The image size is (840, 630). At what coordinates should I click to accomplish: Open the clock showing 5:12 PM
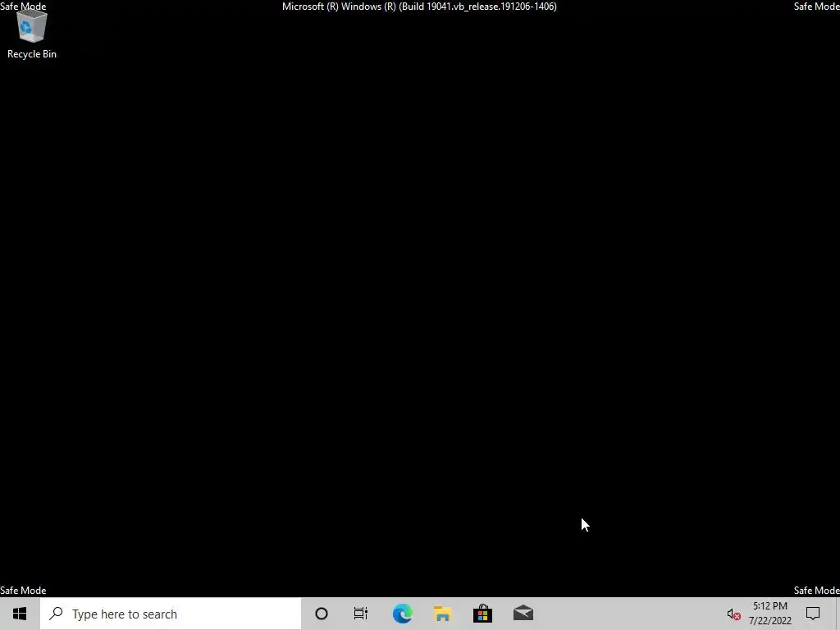(769, 614)
